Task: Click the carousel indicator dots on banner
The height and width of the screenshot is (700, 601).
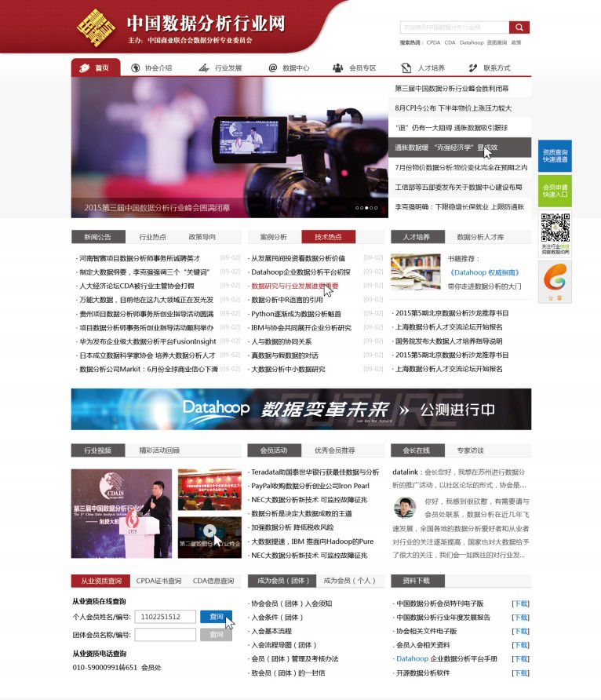Action: pos(366,208)
